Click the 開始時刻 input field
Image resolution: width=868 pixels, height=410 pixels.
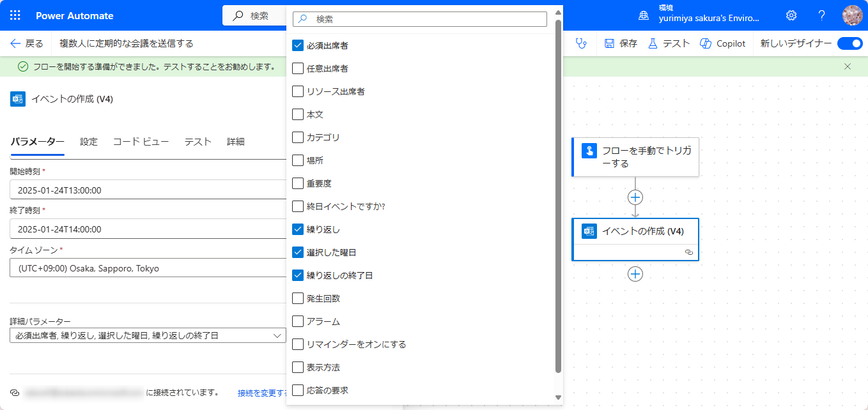pyautogui.click(x=148, y=190)
